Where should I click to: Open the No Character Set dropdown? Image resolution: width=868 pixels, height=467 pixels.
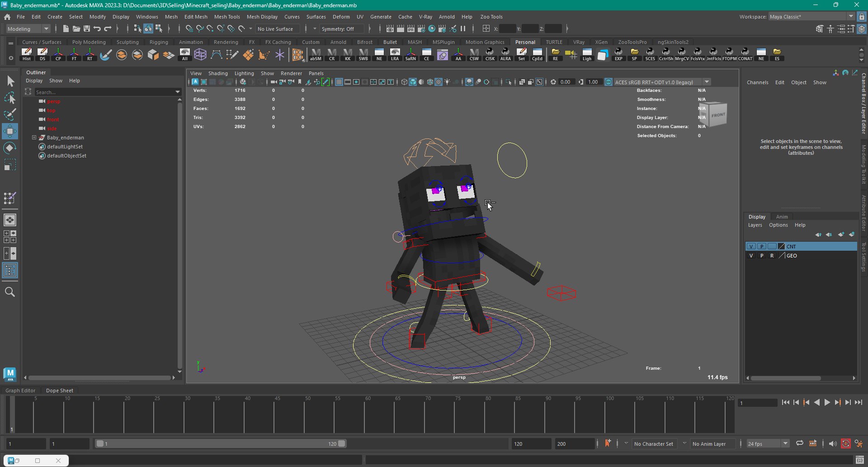point(654,444)
